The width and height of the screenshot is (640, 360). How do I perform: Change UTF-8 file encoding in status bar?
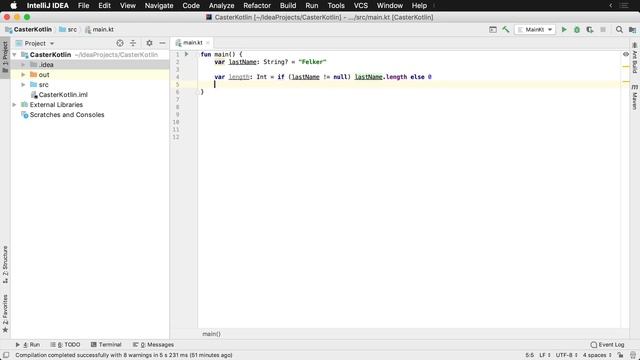[x=566, y=355]
